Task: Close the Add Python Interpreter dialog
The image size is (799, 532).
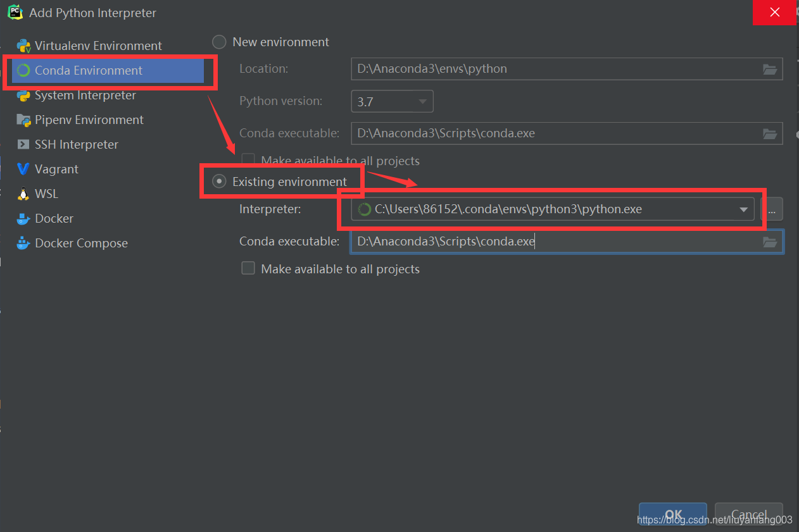Action: (774, 12)
